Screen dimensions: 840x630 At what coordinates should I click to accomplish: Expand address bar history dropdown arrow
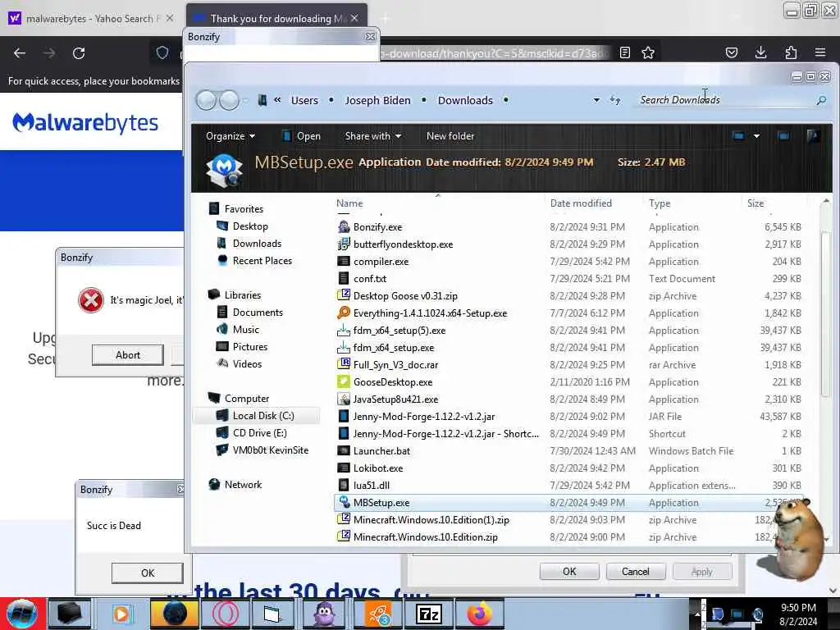(596, 100)
